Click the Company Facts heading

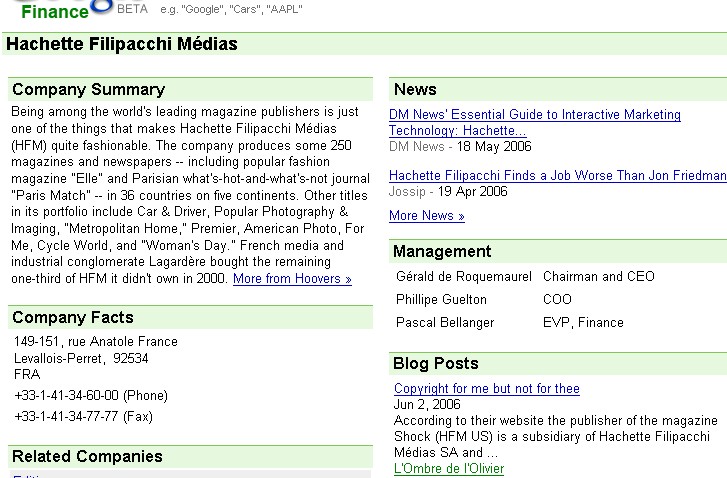coord(73,318)
